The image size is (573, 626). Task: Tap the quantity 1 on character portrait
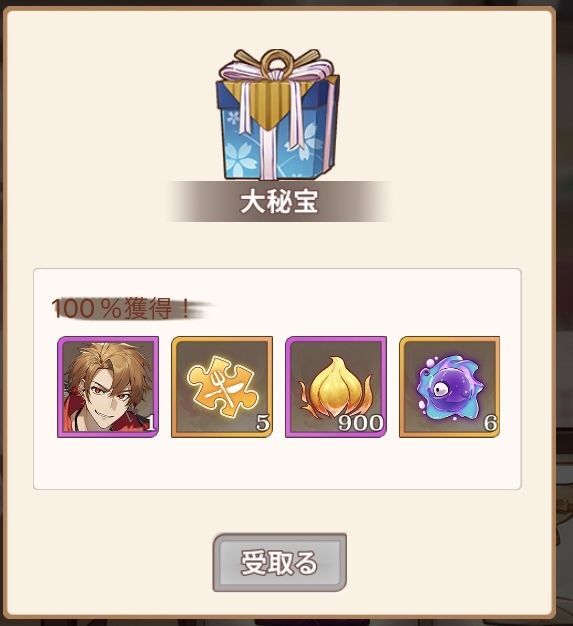pyautogui.click(x=151, y=423)
